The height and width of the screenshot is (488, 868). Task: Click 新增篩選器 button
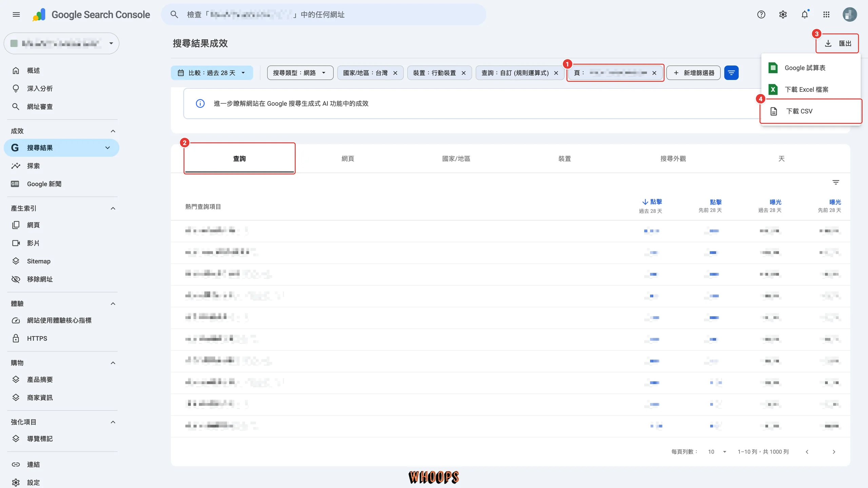(693, 73)
